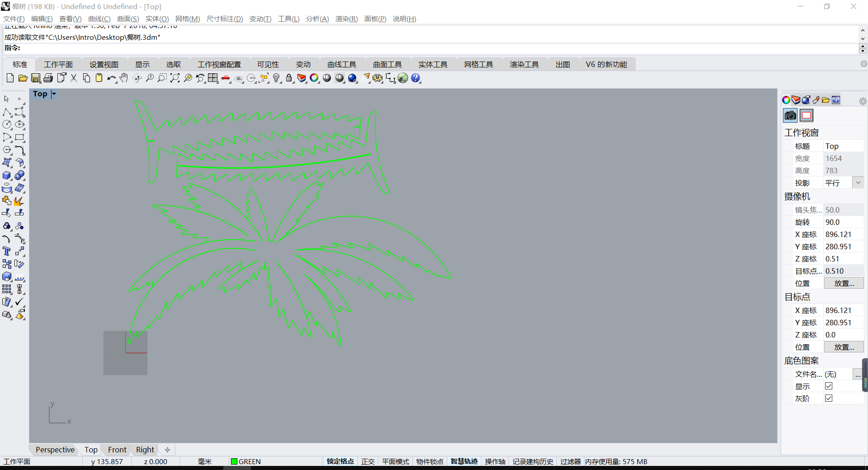Click the 放置... button under 摄像机

844,284
